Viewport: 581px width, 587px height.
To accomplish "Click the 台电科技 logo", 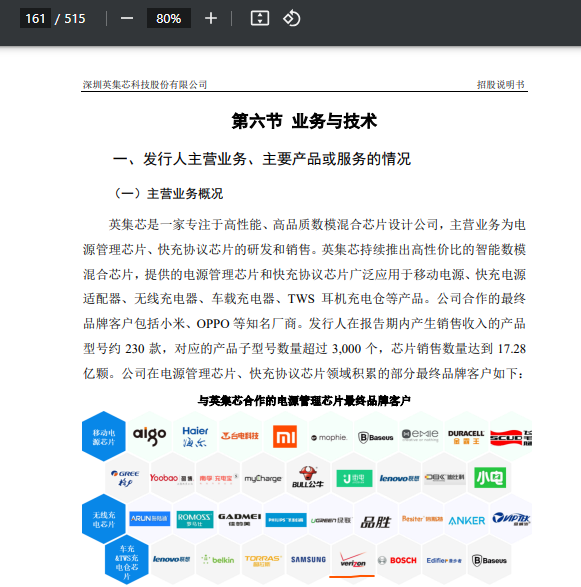I will click(240, 436).
